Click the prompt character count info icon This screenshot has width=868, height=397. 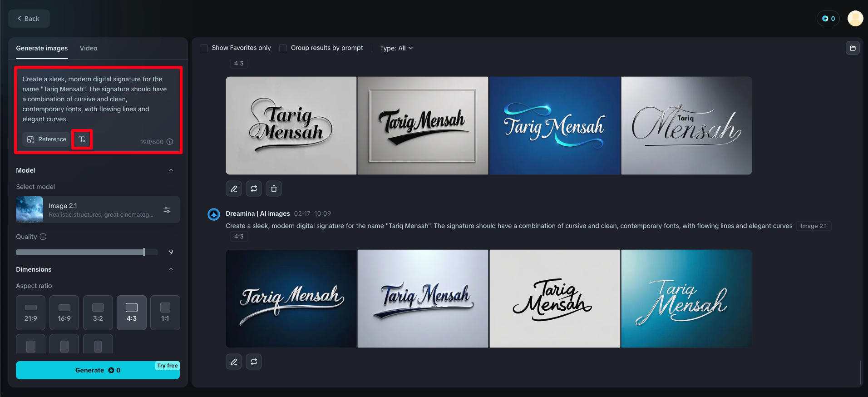point(170,142)
